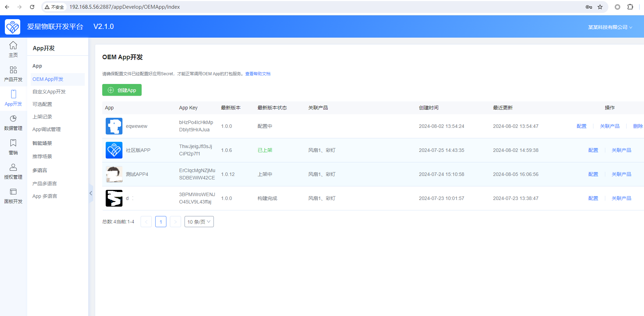
Task: Open the 查看帮助文档 help link
Action: point(258,74)
